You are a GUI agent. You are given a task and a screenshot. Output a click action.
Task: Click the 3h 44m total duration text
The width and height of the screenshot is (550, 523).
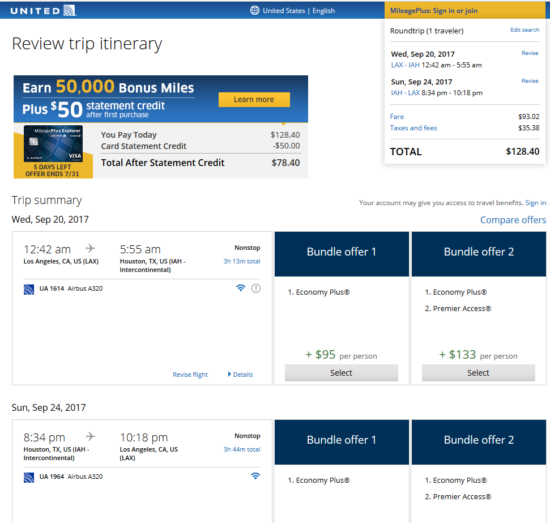click(242, 449)
